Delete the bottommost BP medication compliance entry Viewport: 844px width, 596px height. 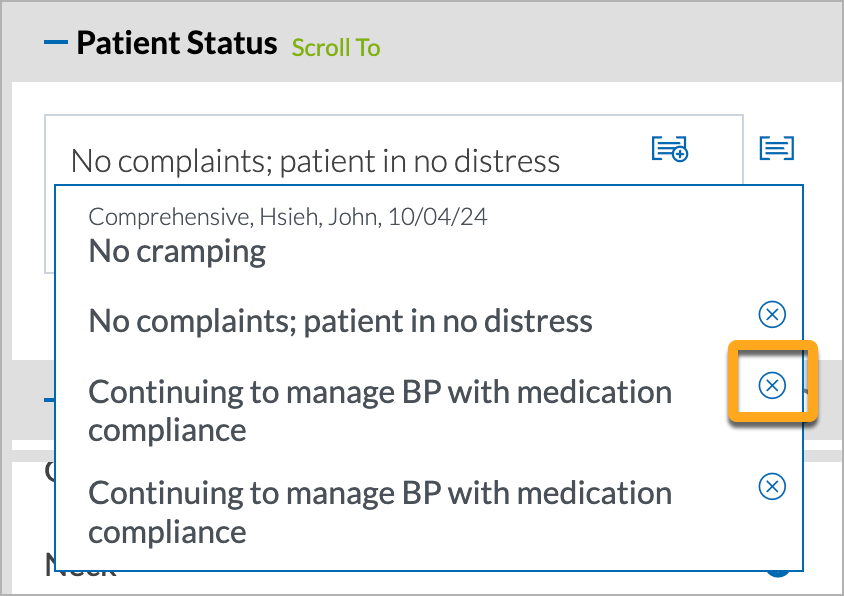click(x=772, y=486)
